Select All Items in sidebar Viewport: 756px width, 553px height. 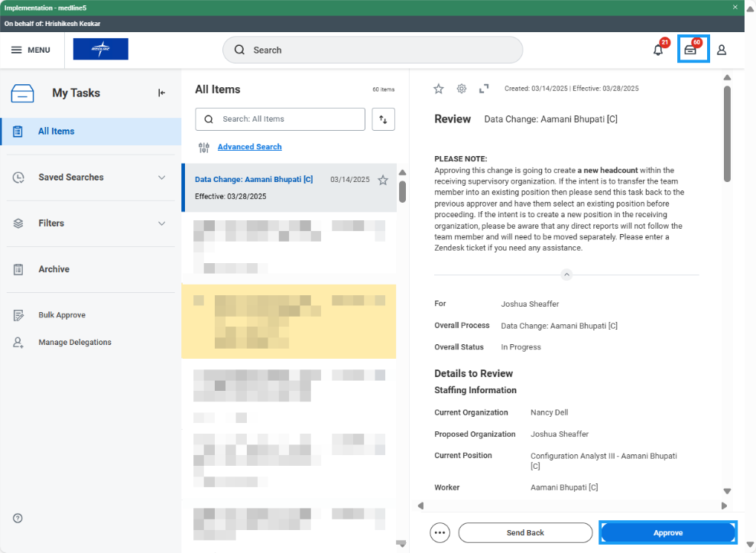(57, 132)
